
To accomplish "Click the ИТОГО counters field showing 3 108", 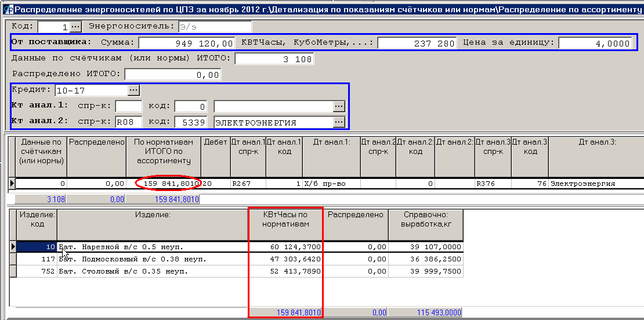I will point(274,59).
